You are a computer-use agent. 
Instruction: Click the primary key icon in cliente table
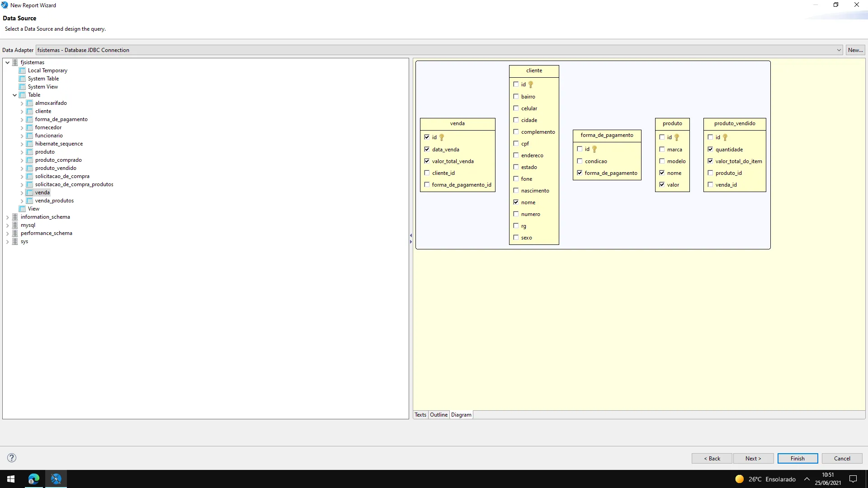(x=531, y=84)
